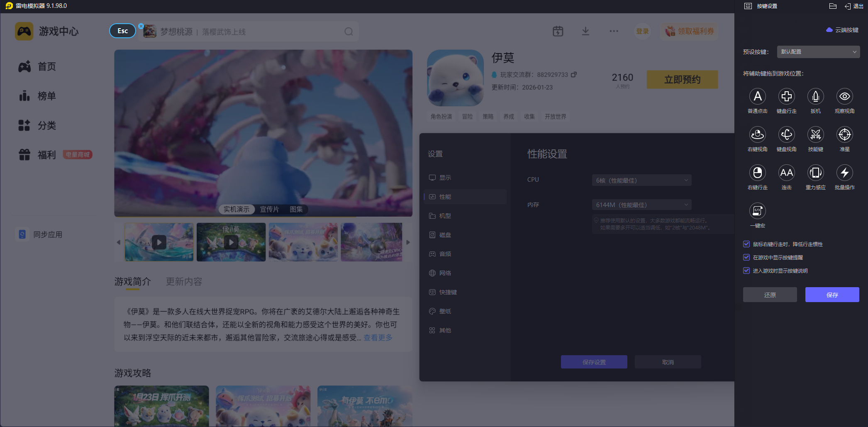Click the 保存 button in key settings

[x=832, y=295]
